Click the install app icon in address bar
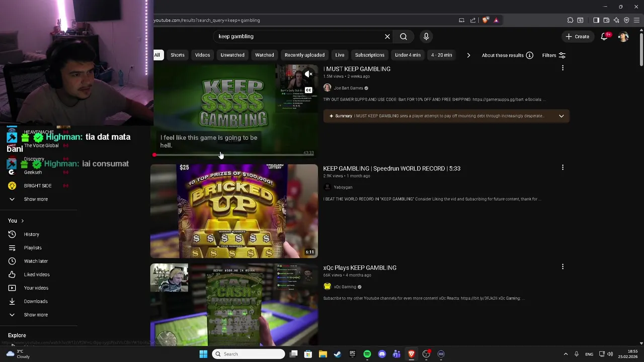 [461, 20]
